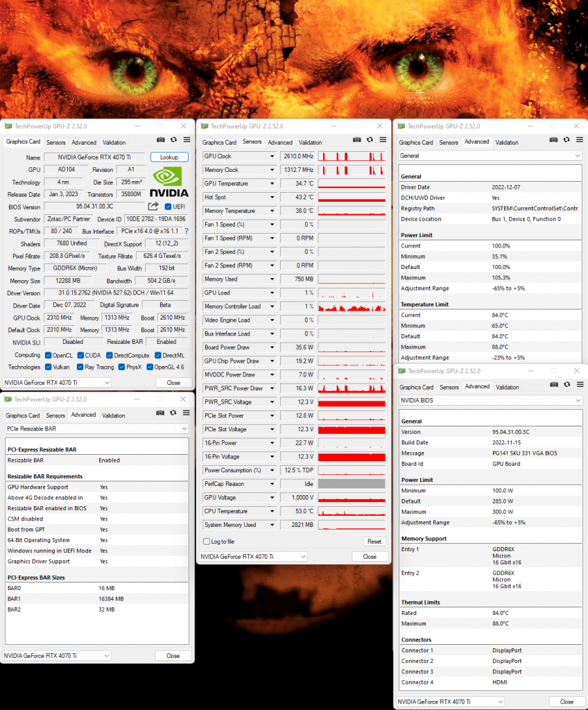Open the General category dropdown
Image resolution: width=588 pixels, height=710 pixels.
tap(490, 156)
